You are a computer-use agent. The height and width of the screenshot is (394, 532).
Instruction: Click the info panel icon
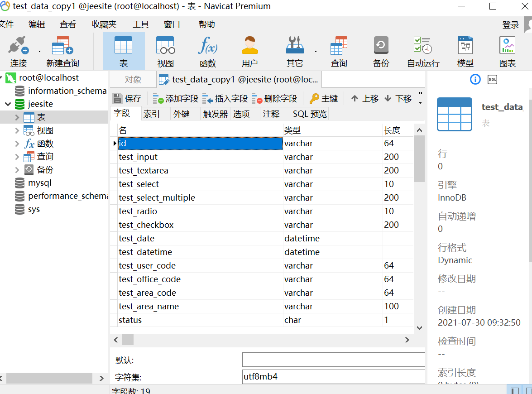pyautogui.click(x=475, y=79)
